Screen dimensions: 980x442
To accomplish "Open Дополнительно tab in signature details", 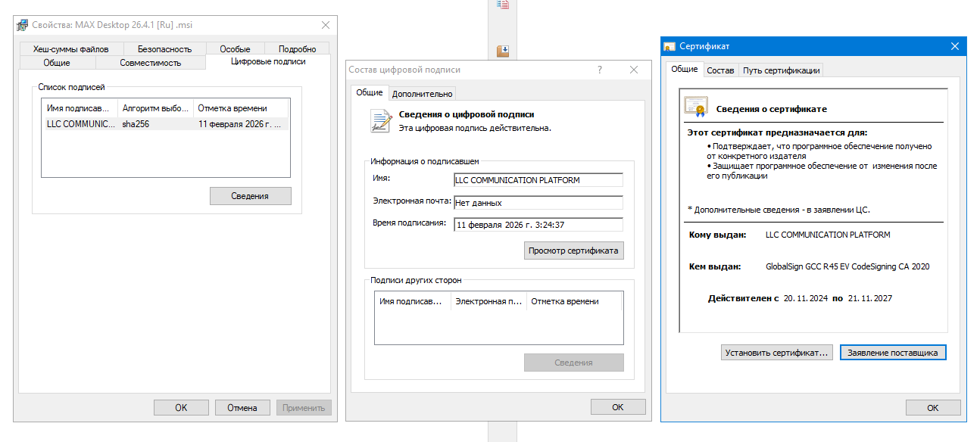I will (x=423, y=94).
